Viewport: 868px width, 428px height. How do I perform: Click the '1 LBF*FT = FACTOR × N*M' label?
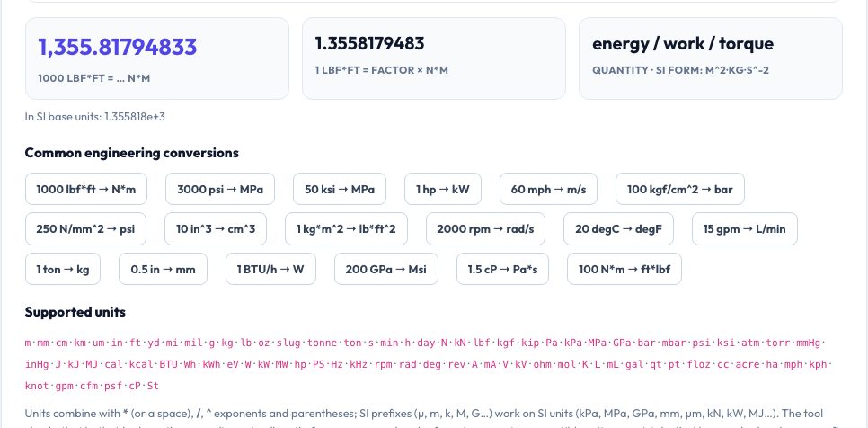(381, 70)
